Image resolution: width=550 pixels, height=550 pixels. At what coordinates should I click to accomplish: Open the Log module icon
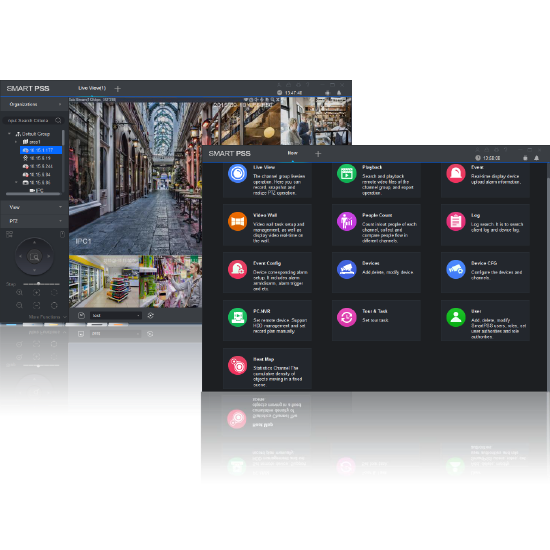point(456,221)
